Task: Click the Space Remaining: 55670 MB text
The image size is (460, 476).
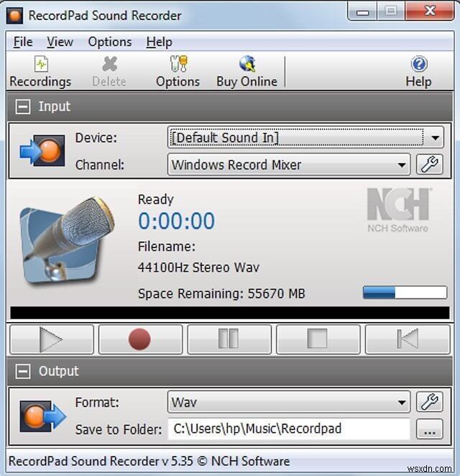Action: [x=221, y=294]
